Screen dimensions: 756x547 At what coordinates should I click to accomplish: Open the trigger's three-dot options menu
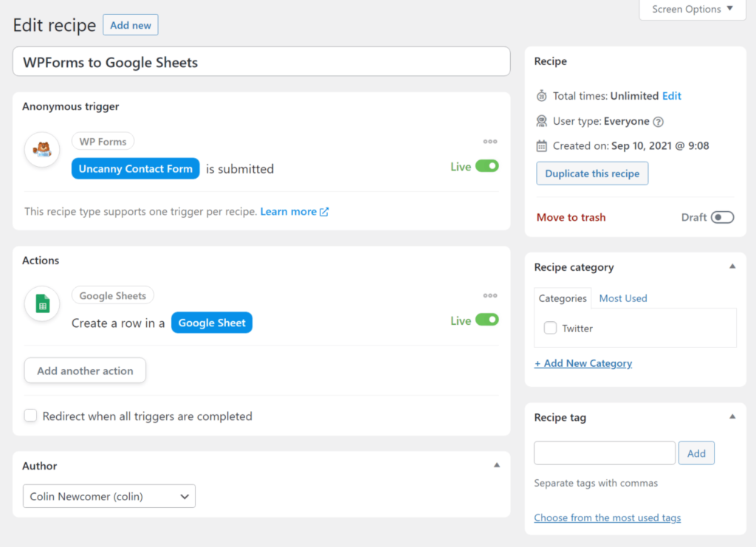[x=490, y=142]
